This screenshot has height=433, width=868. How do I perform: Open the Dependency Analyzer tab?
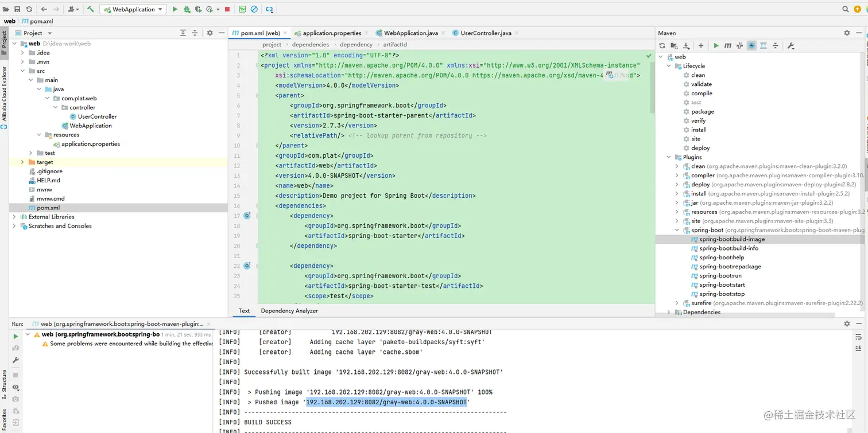coord(289,311)
